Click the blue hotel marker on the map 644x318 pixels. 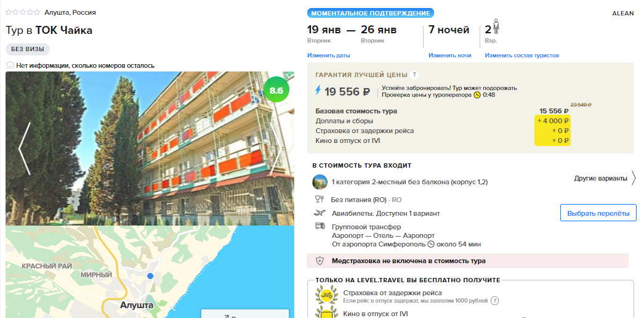(150, 275)
